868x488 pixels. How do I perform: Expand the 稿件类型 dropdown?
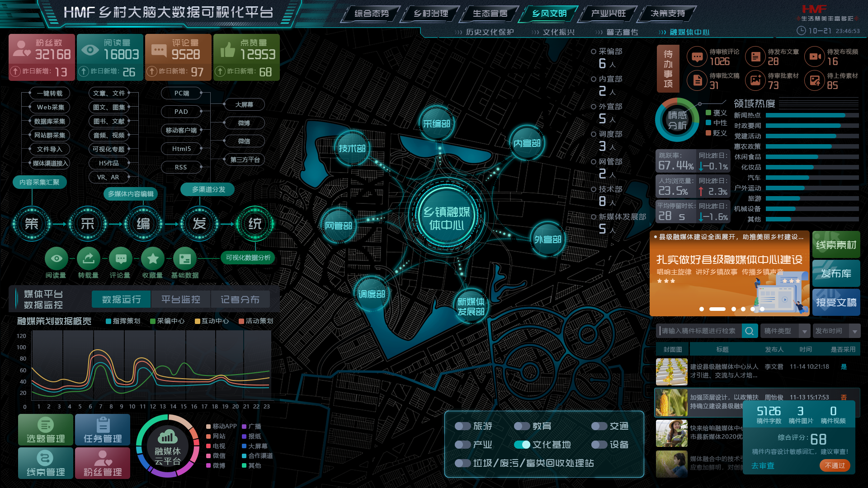804,331
